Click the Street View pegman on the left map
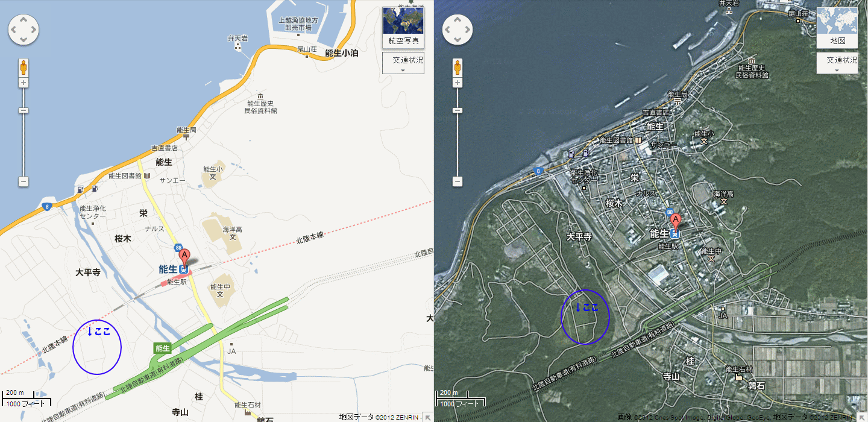The width and height of the screenshot is (868, 422). point(24,67)
